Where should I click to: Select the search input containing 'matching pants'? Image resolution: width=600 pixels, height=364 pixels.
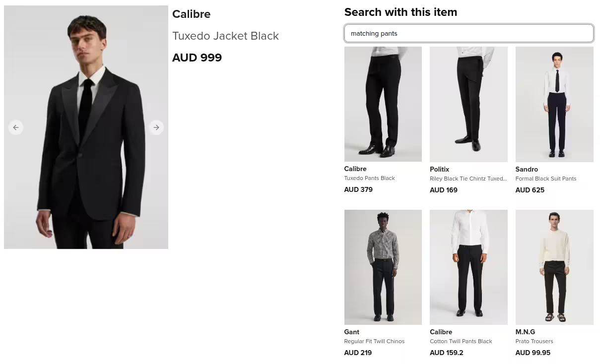click(x=469, y=33)
